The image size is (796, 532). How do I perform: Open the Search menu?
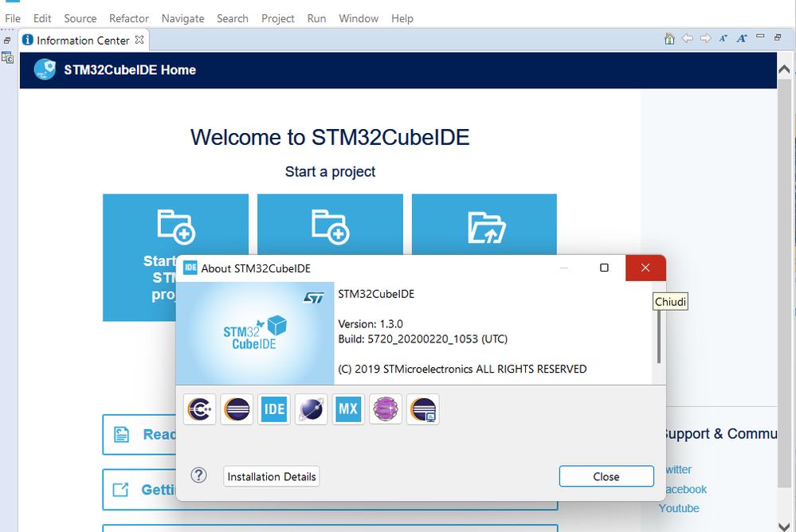click(233, 18)
